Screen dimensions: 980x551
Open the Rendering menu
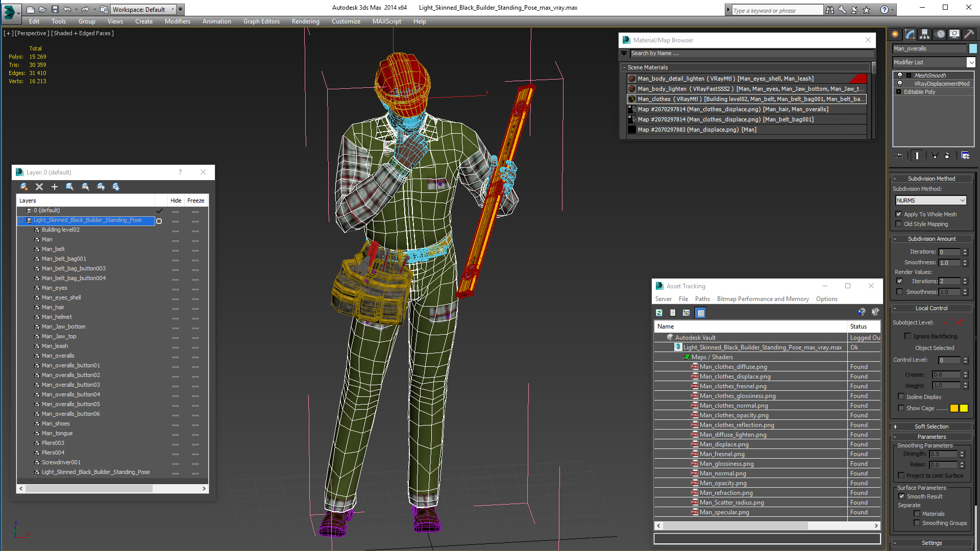pyautogui.click(x=305, y=21)
